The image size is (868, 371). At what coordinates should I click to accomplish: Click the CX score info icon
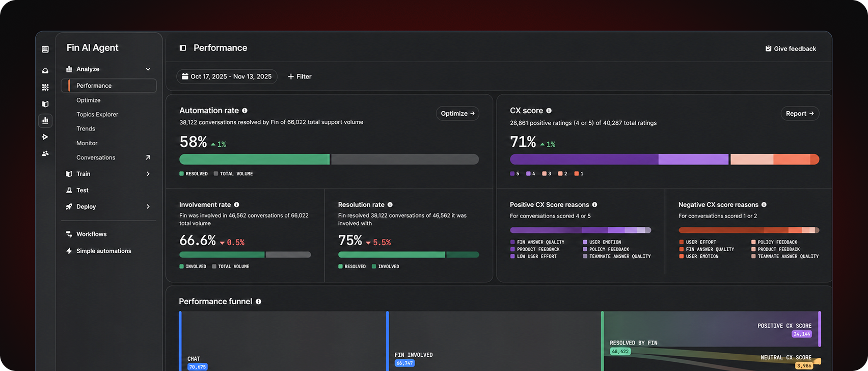pyautogui.click(x=549, y=111)
